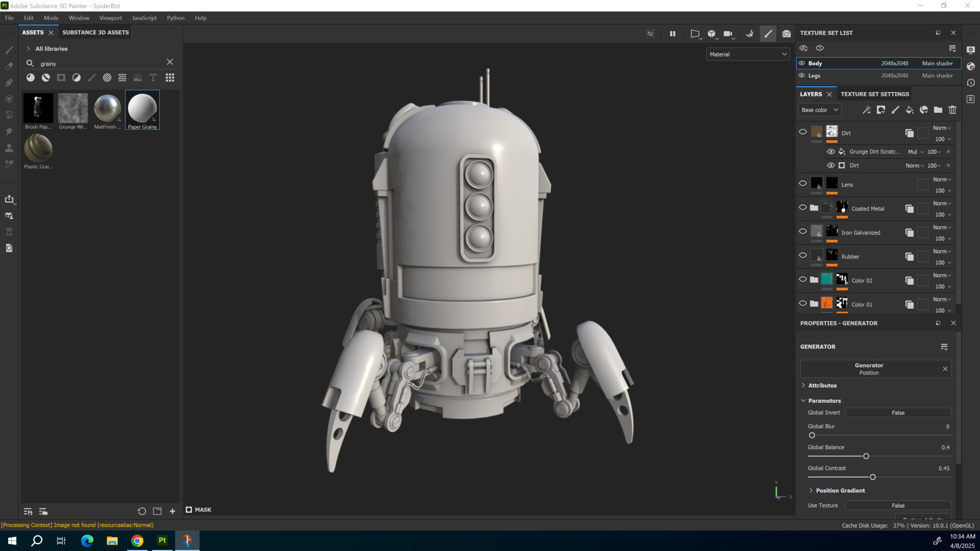980x551 pixels.
Task: Open the render camera screenshot icon
Action: click(787, 34)
